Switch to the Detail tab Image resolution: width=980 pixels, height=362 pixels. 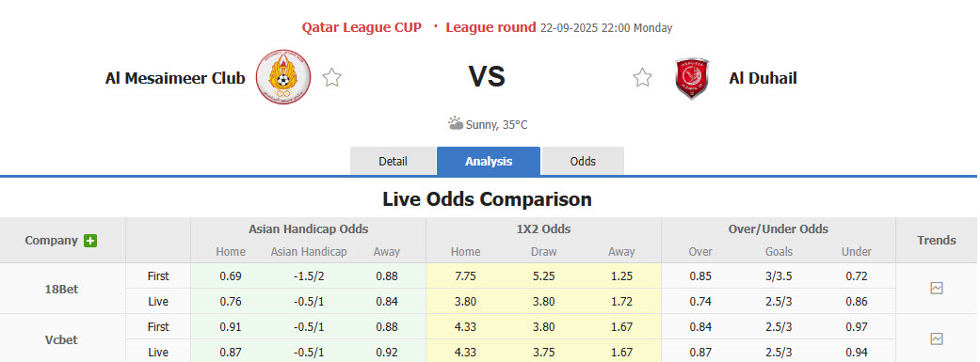tap(393, 161)
